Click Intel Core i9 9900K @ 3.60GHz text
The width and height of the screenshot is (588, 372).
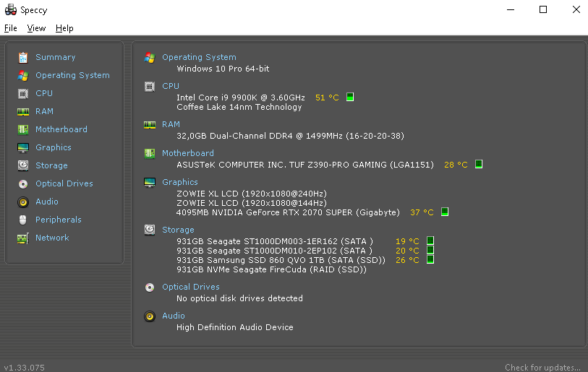tap(241, 98)
